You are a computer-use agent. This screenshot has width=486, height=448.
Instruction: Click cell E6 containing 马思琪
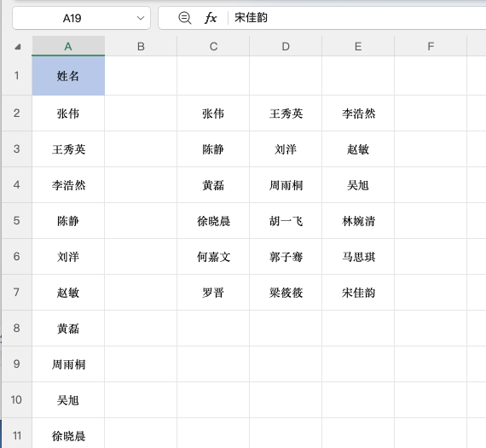pos(358,257)
